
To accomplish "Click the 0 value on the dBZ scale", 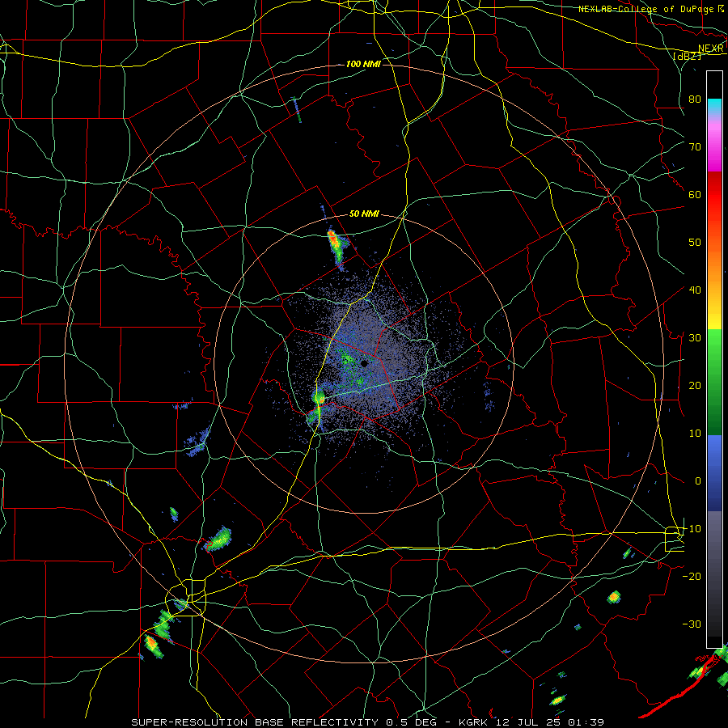I will (x=698, y=481).
